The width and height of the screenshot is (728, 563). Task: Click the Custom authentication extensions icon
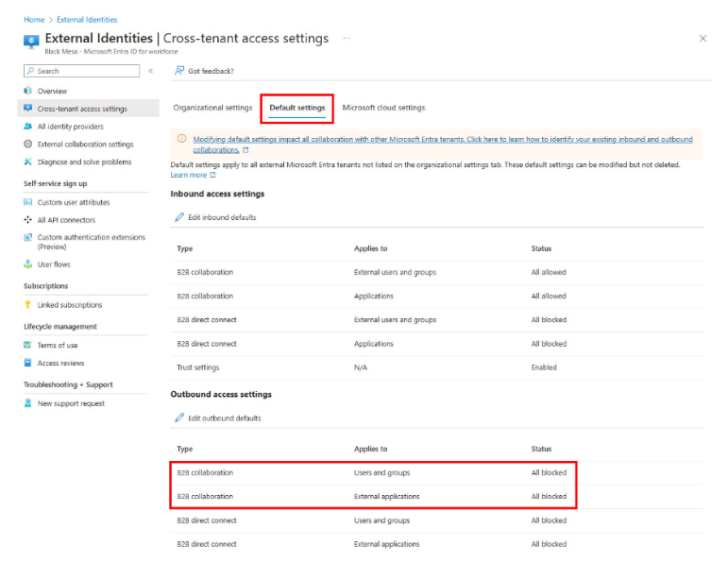pyautogui.click(x=28, y=237)
